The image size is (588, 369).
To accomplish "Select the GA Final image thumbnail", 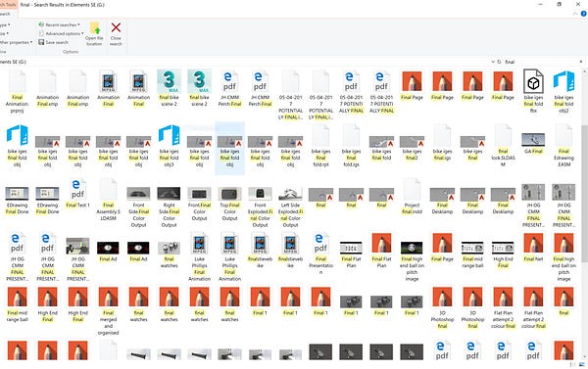I will (533, 143).
